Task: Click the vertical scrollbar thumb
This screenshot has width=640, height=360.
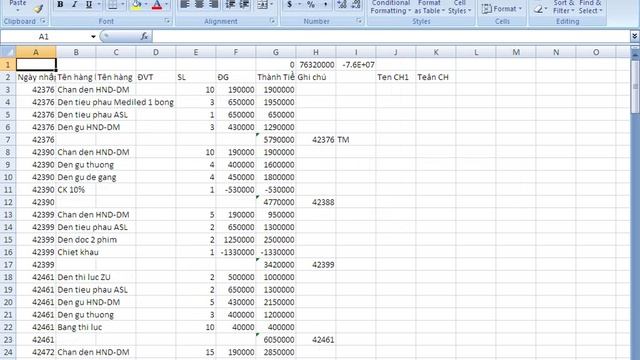Action: coord(635,87)
